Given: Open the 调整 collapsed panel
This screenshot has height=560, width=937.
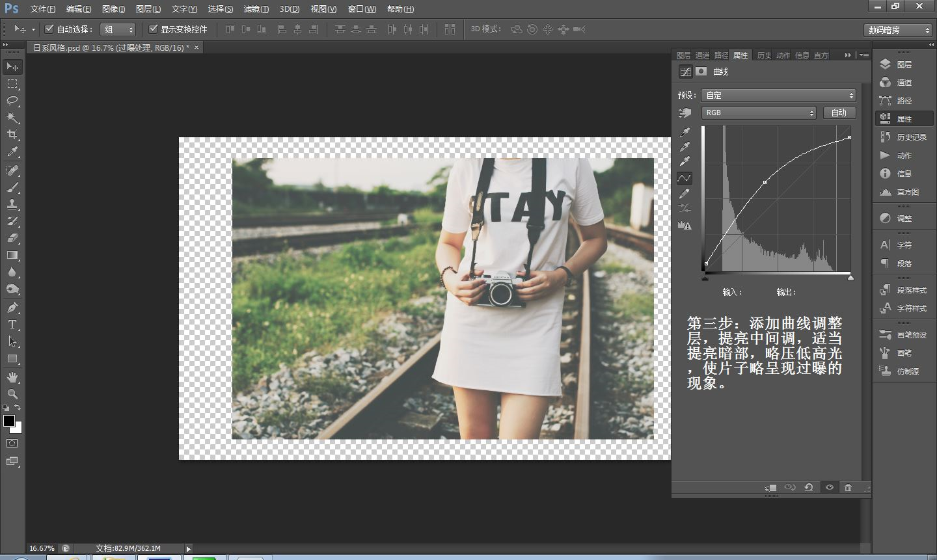Looking at the screenshot, I should pos(903,219).
